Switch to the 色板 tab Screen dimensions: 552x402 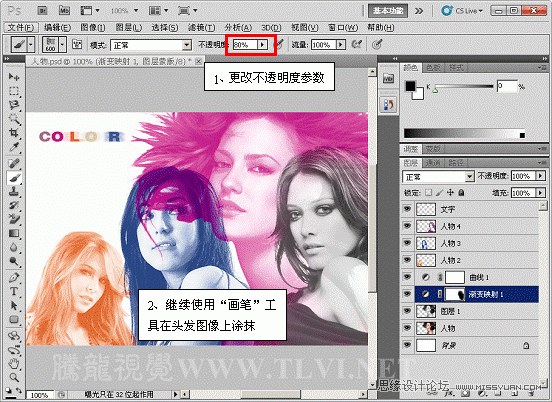(433, 68)
